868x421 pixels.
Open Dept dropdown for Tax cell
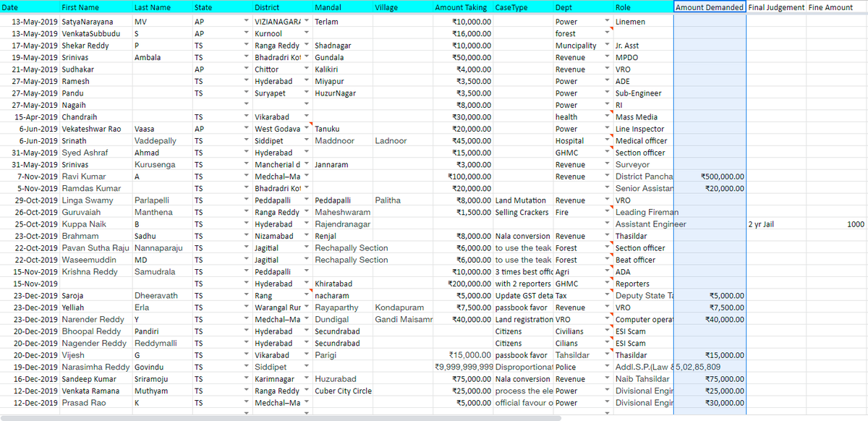click(607, 296)
